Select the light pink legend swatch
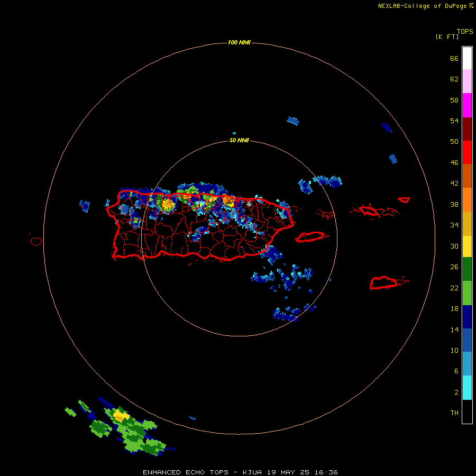This screenshot has width=476, height=476. click(467, 81)
